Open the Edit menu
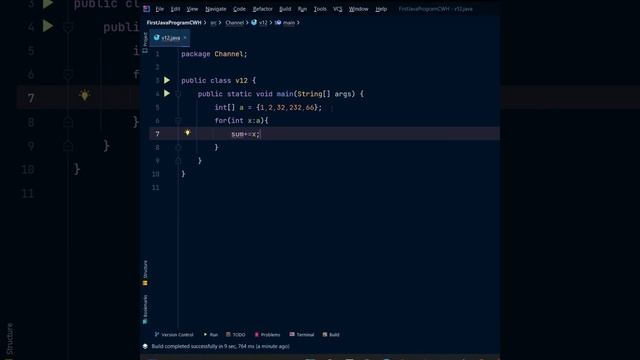640x360 pixels. click(x=175, y=9)
